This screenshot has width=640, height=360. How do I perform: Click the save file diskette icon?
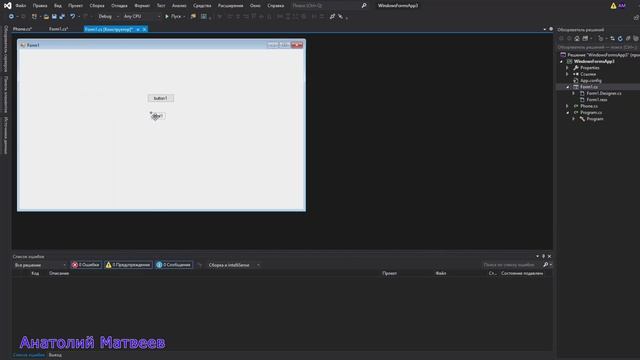[54, 16]
